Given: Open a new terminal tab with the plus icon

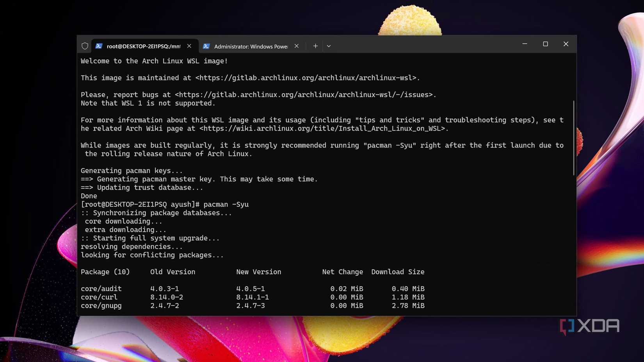Looking at the screenshot, I should coord(315,46).
